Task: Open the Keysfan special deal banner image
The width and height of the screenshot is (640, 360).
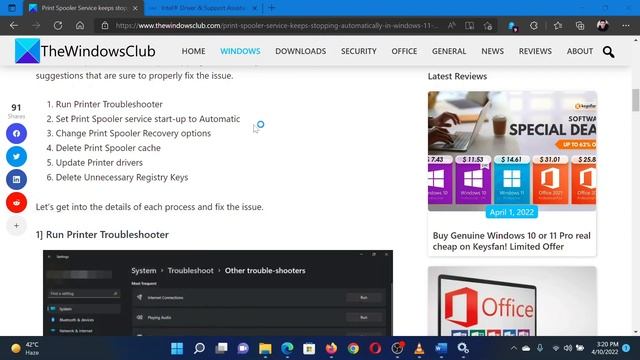Action: (x=512, y=151)
